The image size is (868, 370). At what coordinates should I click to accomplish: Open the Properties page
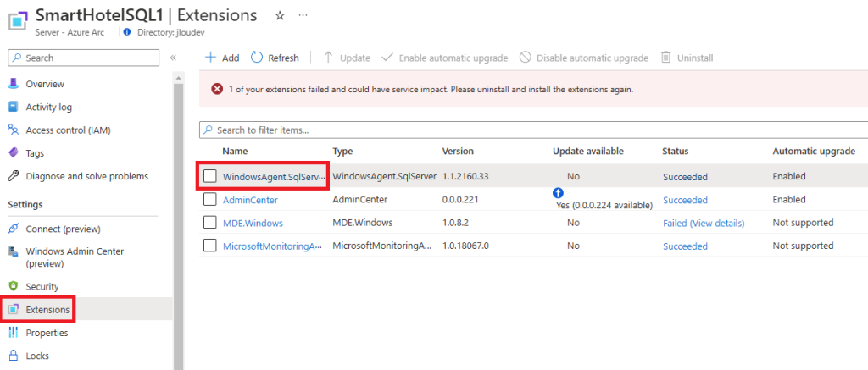click(47, 333)
